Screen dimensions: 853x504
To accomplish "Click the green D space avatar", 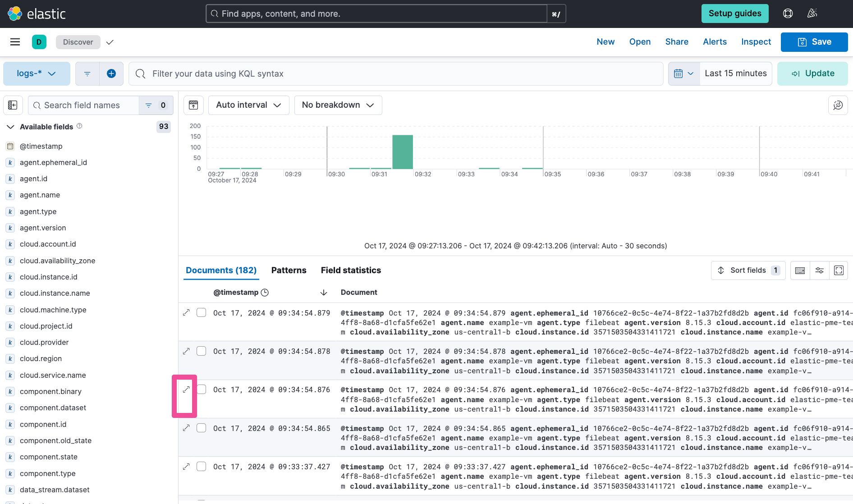I will tap(39, 42).
